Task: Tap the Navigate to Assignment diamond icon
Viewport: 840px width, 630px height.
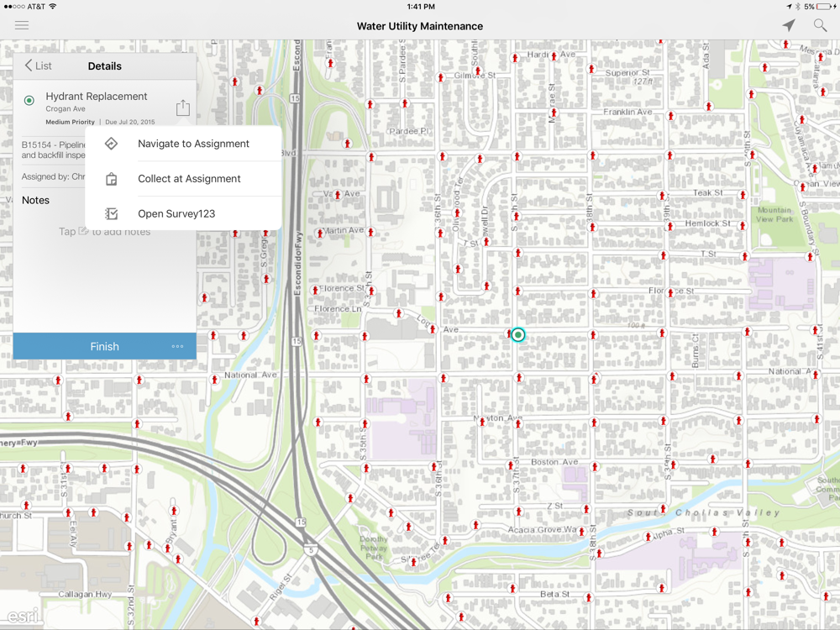Action: (x=111, y=144)
